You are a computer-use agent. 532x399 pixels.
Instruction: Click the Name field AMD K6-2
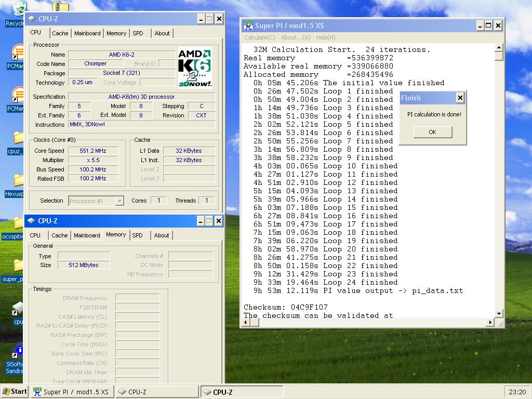click(122, 55)
